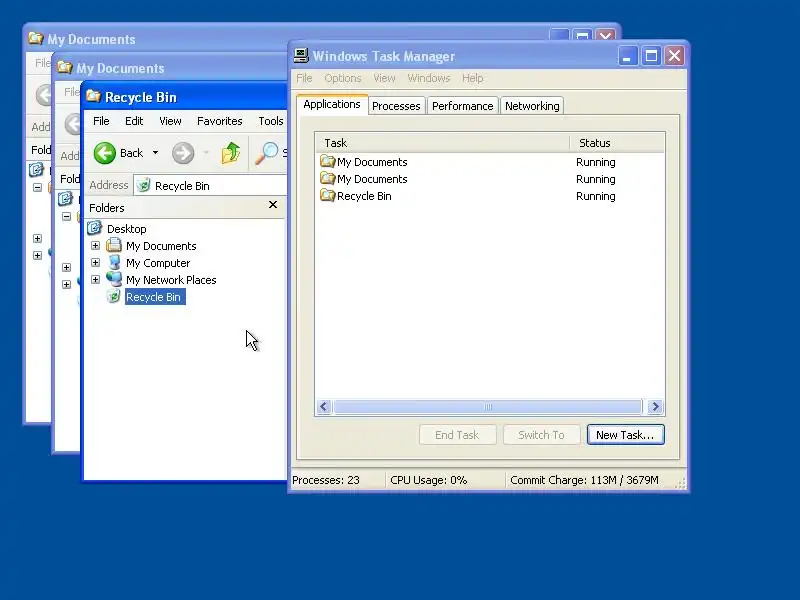Switch to the Performance tab
Viewport: 800px width, 600px height.
[463, 106]
